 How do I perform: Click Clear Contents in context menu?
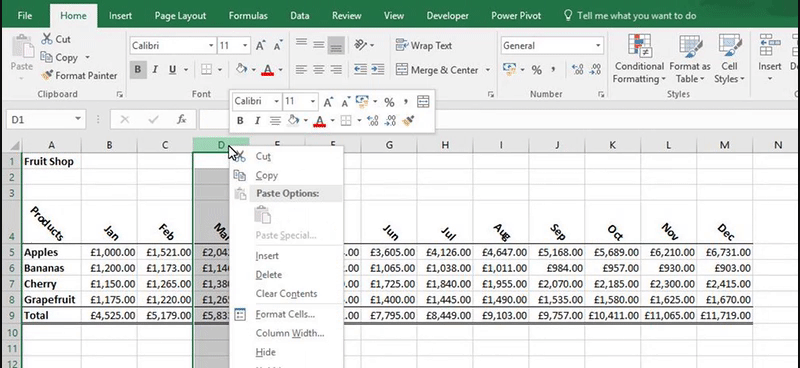(x=286, y=293)
